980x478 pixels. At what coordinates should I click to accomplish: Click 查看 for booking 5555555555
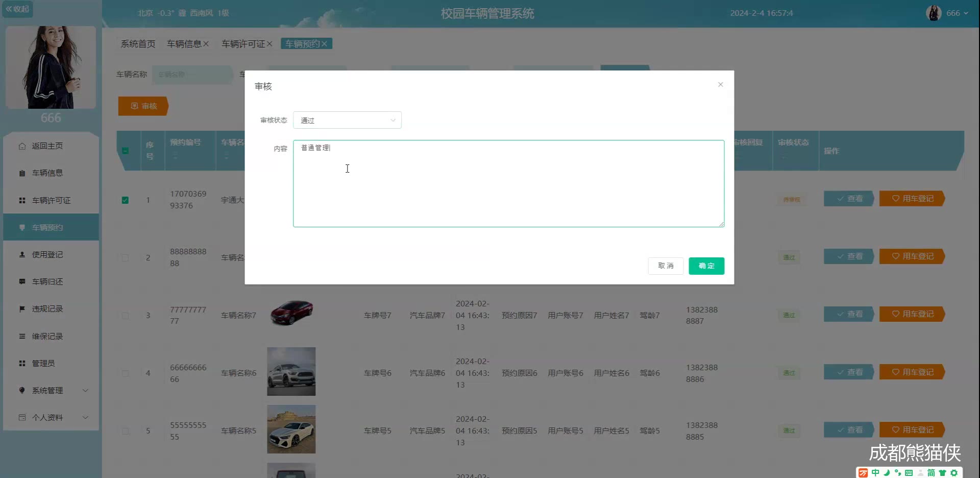849,430
